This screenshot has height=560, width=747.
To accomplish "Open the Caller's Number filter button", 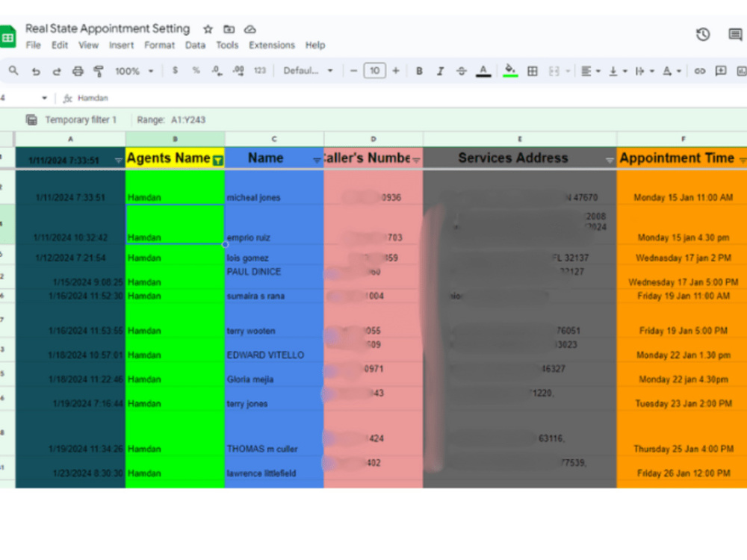I will (416, 160).
